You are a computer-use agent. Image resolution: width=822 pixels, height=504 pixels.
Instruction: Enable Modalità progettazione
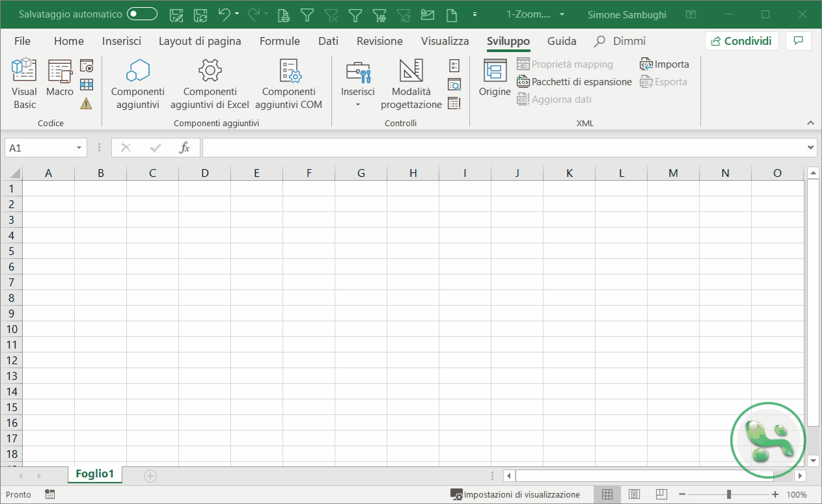coord(411,83)
